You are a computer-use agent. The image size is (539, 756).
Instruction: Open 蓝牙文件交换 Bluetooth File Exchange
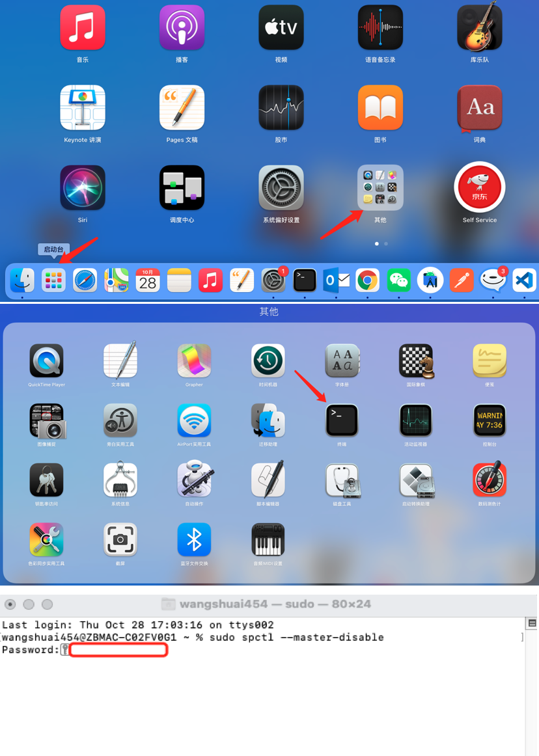[x=194, y=540]
